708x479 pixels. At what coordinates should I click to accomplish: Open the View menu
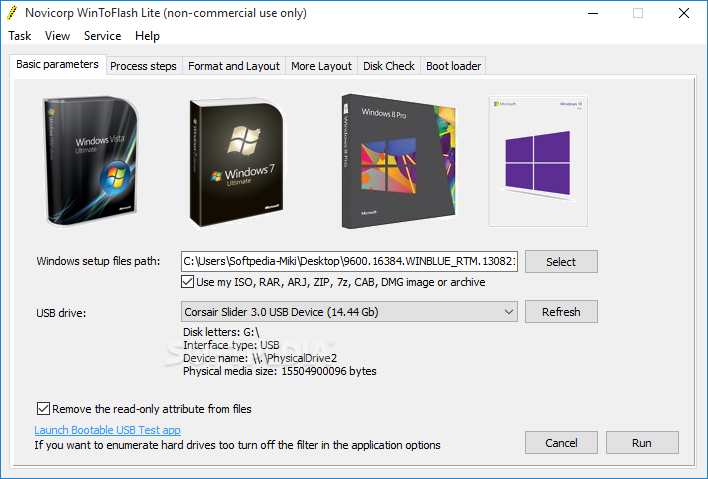tap(57, 36)
